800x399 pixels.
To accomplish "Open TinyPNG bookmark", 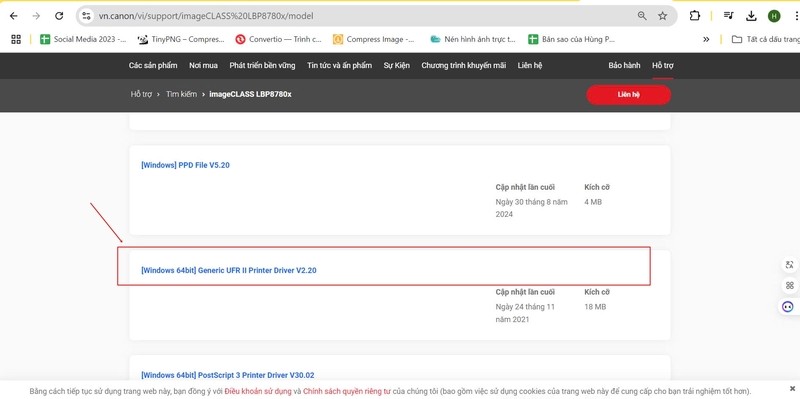I will click(181, 39).
